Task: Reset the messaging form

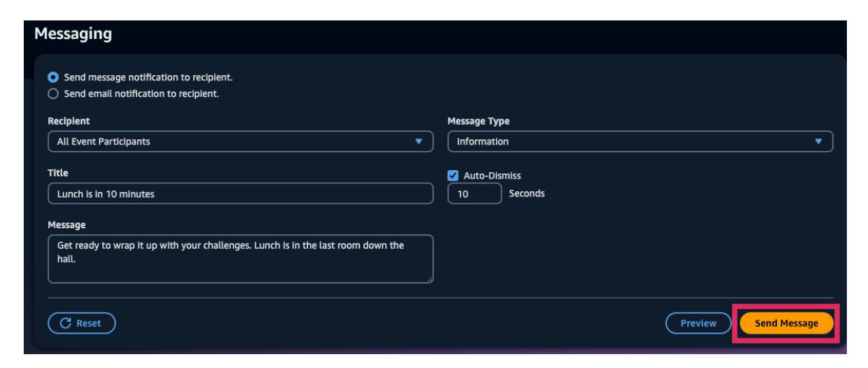Action: (x=82, y=323)
